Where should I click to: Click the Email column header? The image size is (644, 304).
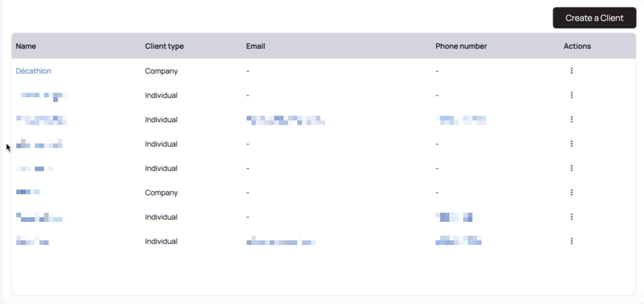(x=255, y=46)
